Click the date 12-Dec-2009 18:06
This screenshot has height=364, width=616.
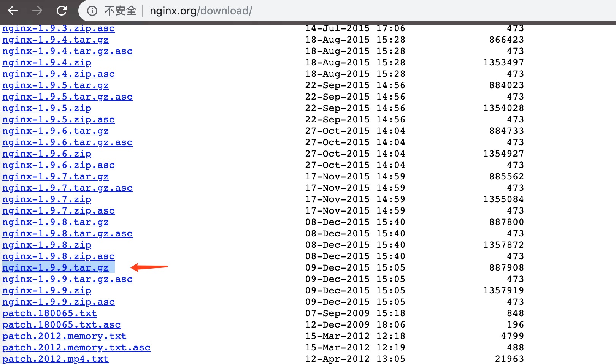tap(355, 325)
